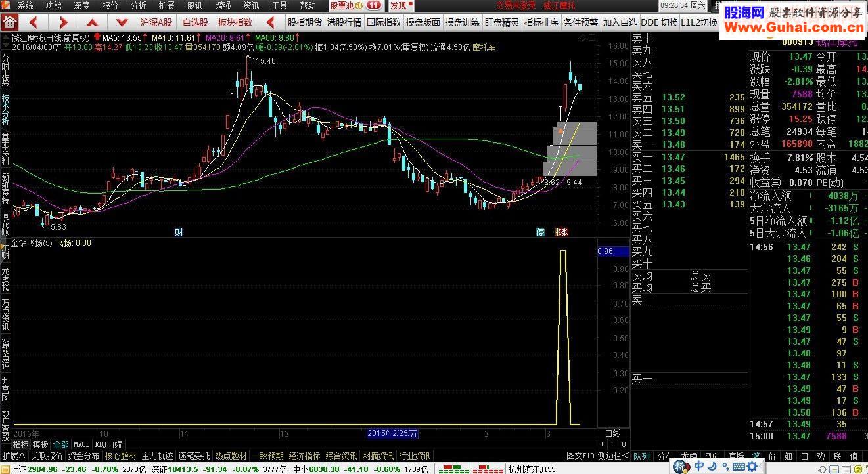Select the 模板 tab below the chart
This screenshot has height=474, width=868.
pyautogui.click(x=41, y=444)
